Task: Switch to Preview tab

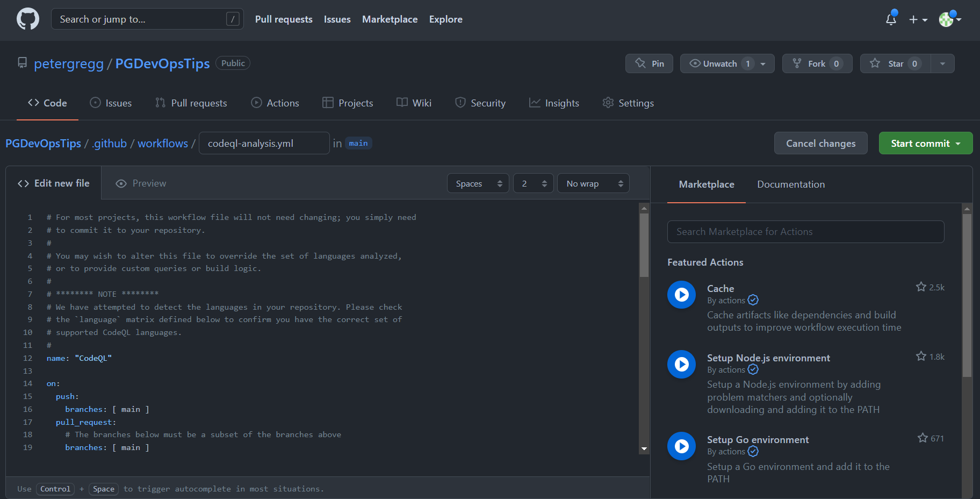Action: pyautogui.click(x=141, y=183)
